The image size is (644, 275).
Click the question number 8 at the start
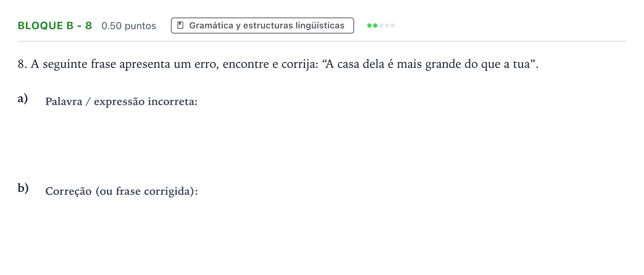coord(22,64)
